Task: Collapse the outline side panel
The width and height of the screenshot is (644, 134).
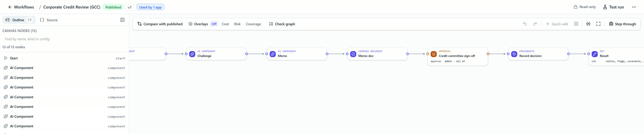Action: tap(122, 20)
